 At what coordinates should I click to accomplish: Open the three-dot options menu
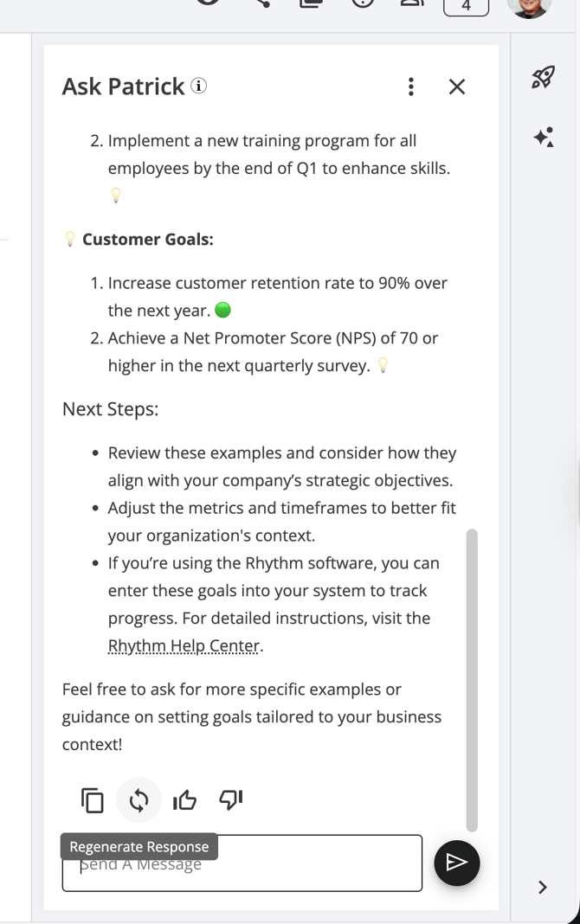pyautogui.click(x=410, y=86)
